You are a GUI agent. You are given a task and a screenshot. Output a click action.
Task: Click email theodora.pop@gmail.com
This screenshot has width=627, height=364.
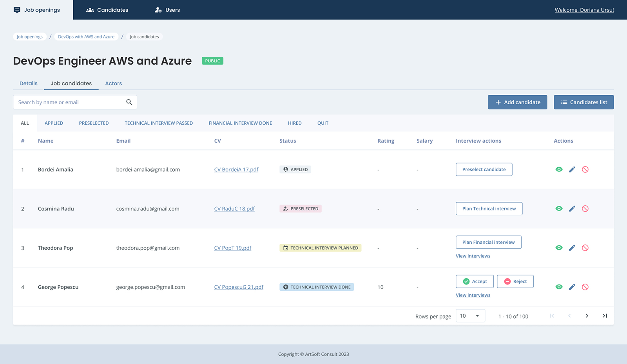pos(148,248)
